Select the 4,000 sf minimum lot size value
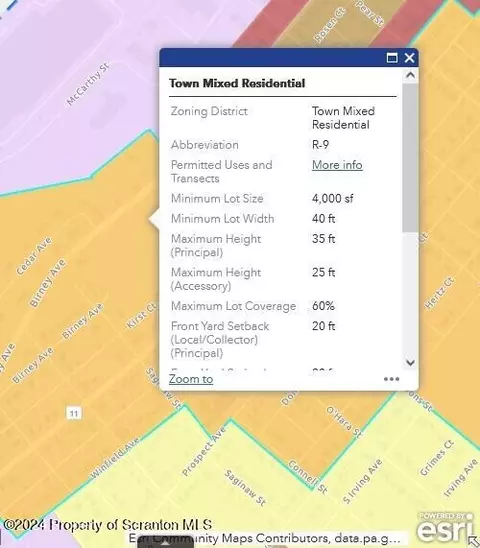 pos(333,199)
